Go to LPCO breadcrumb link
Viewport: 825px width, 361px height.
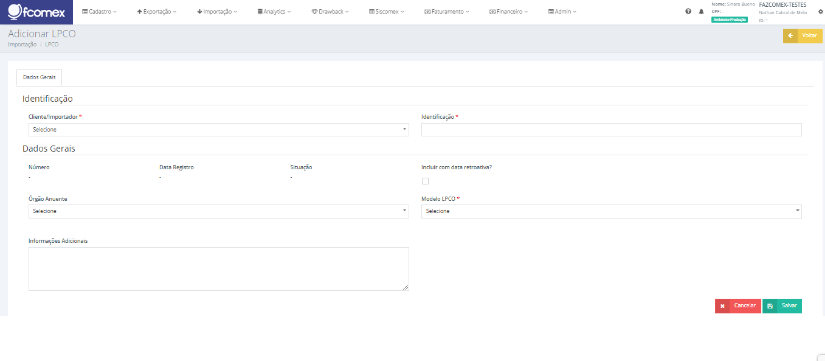click(x=52, y=45)
